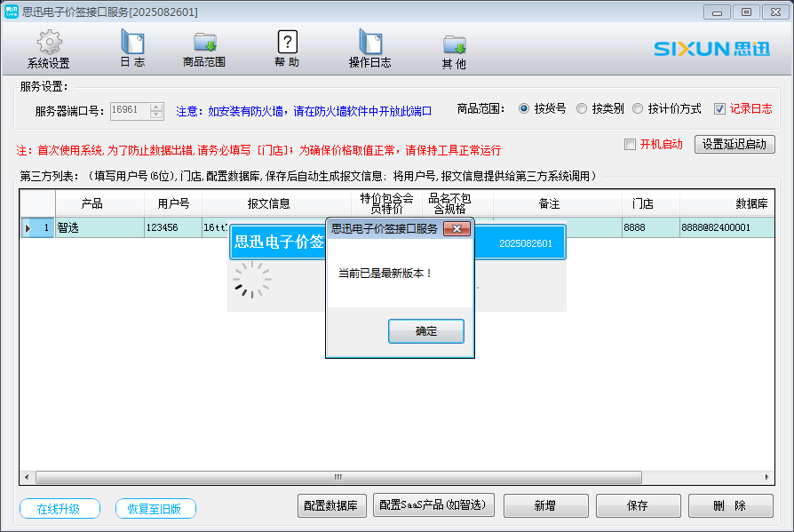Screen dimensions: 794x532
Task: Click 配置数据库 button
Action: coord(331,505)
